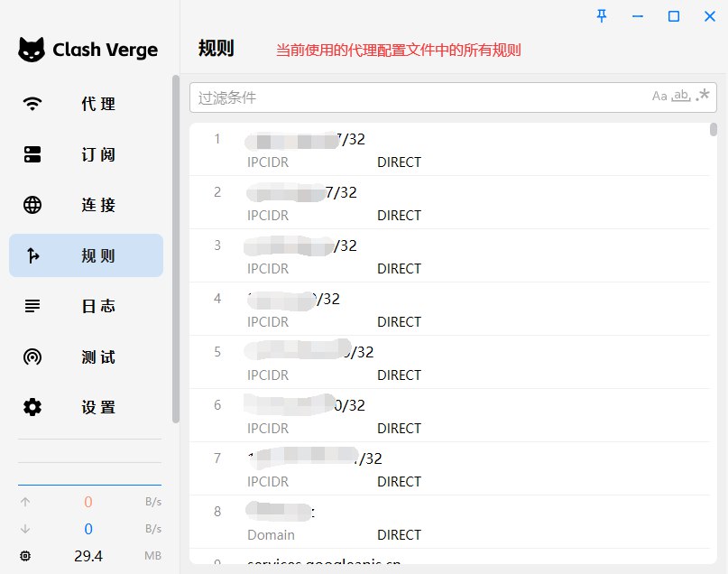Click the Clash Verge cat logo
The image size is (728, 574).
32,50
